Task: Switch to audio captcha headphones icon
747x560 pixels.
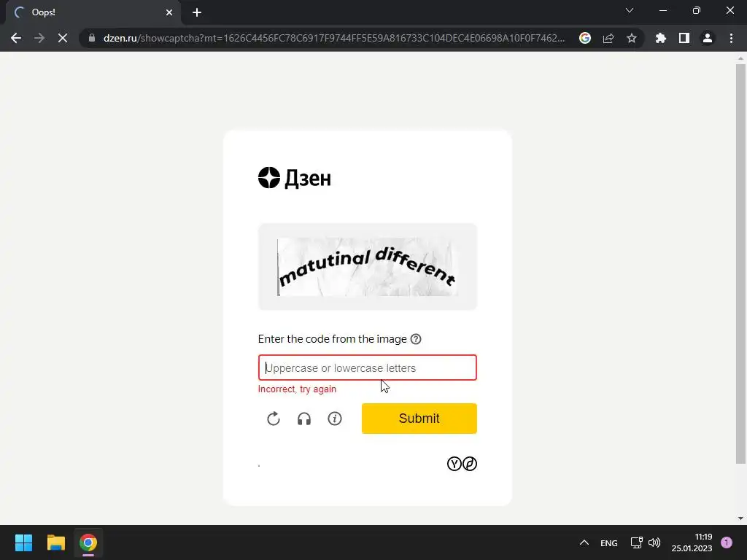Action: point(304,419)
